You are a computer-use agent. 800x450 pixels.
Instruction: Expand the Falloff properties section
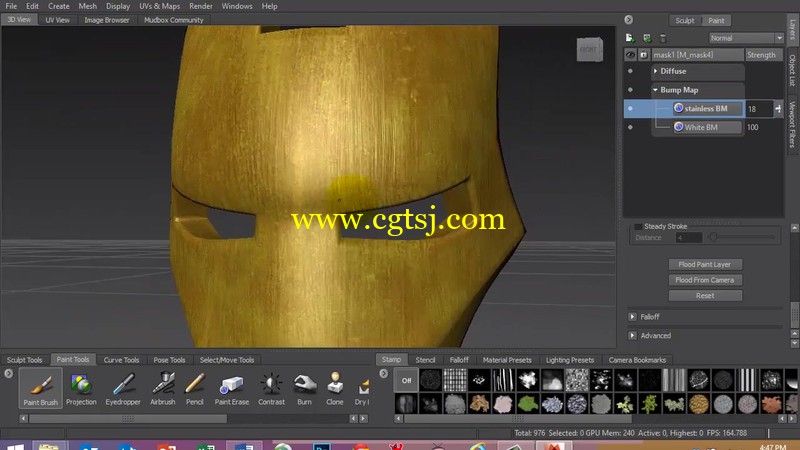[632, 317]
